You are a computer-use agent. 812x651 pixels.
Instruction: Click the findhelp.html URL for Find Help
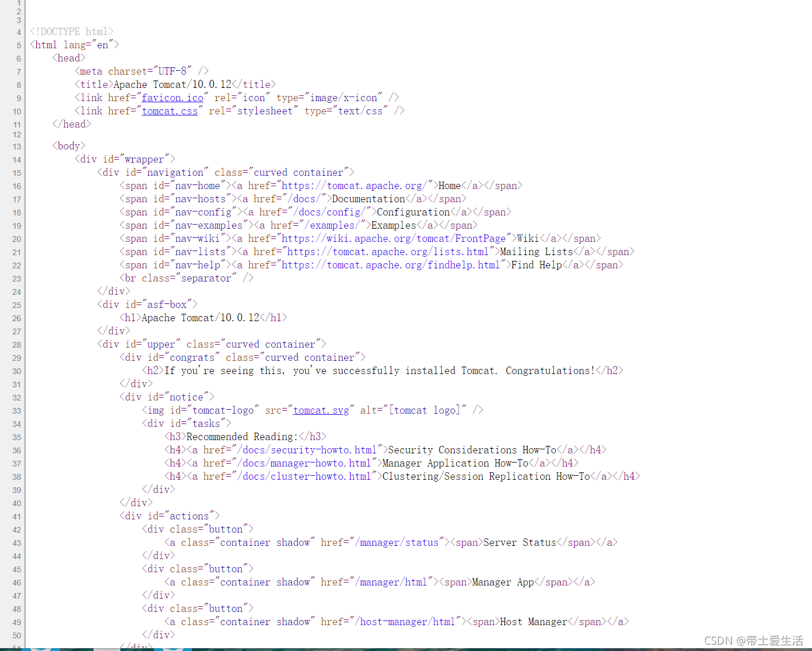(x=391, y=265)
